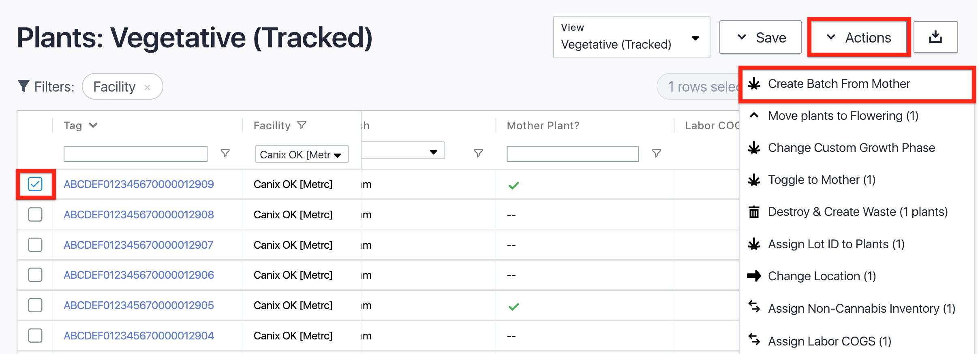Viewport: 980px width, 354px height.
Task: Click the swap icon beside Assign Labor COGS
Action: click(x=754, y=340)
